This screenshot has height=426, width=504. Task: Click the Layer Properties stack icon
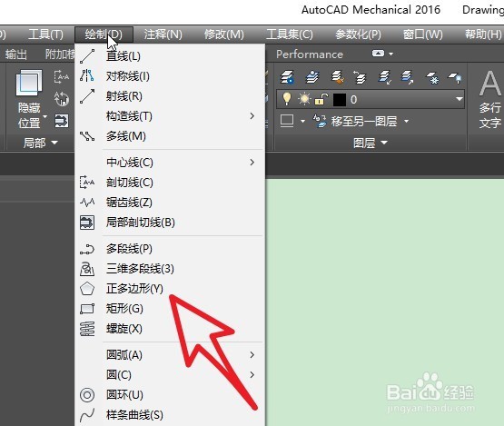[x=287, y=77]
